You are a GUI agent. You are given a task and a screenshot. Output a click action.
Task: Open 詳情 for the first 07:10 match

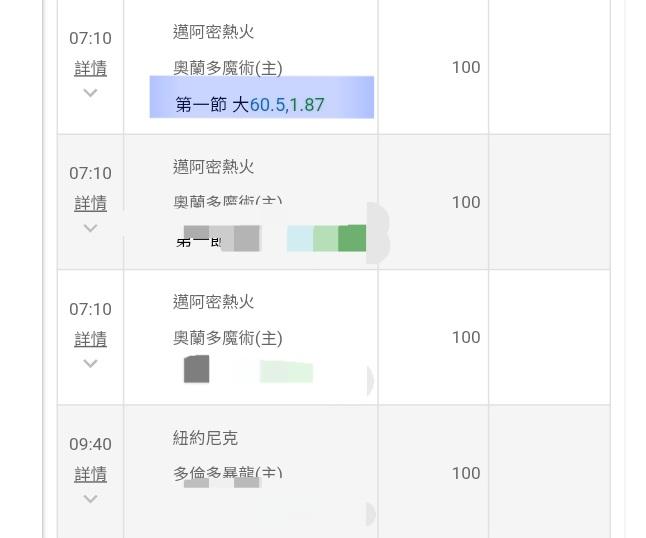pyautogui.click(x=90, y=68)
